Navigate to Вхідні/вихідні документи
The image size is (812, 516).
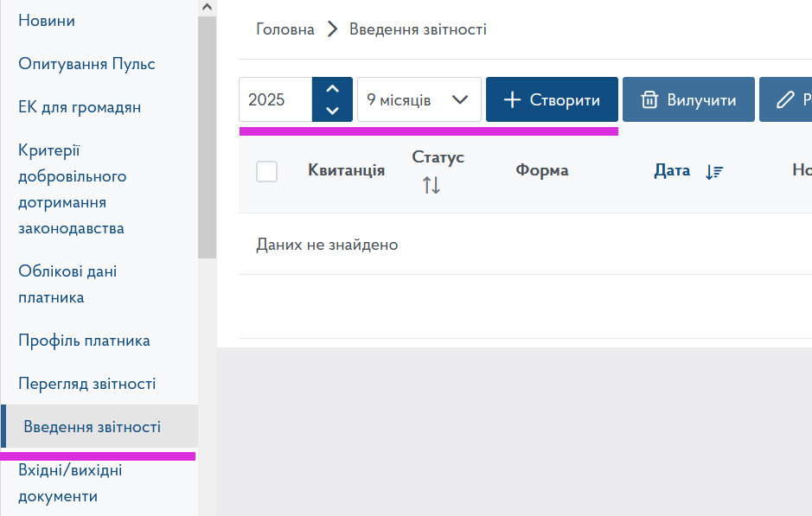(70, 483)
